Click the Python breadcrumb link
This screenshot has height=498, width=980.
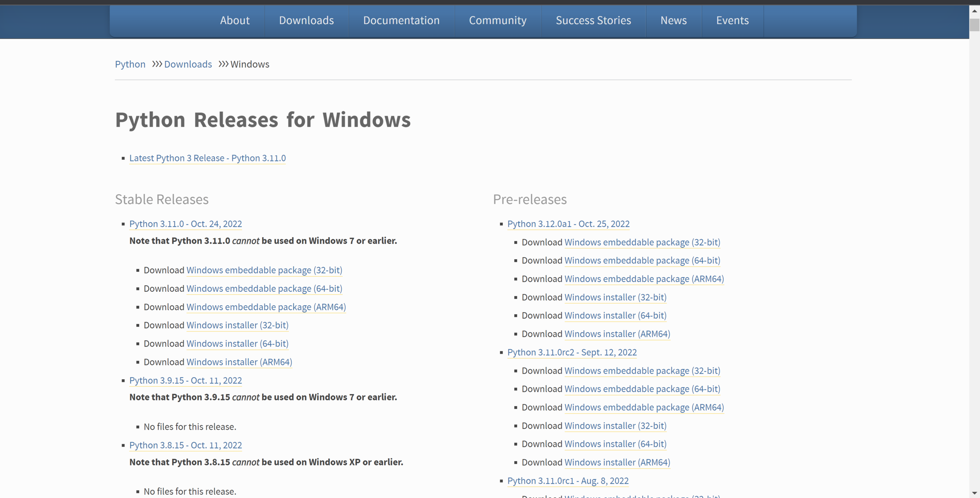[x=130, y=64]
